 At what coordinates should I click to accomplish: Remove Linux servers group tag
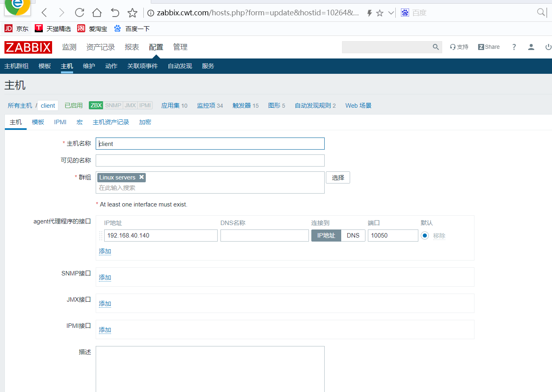pos(142,177)
